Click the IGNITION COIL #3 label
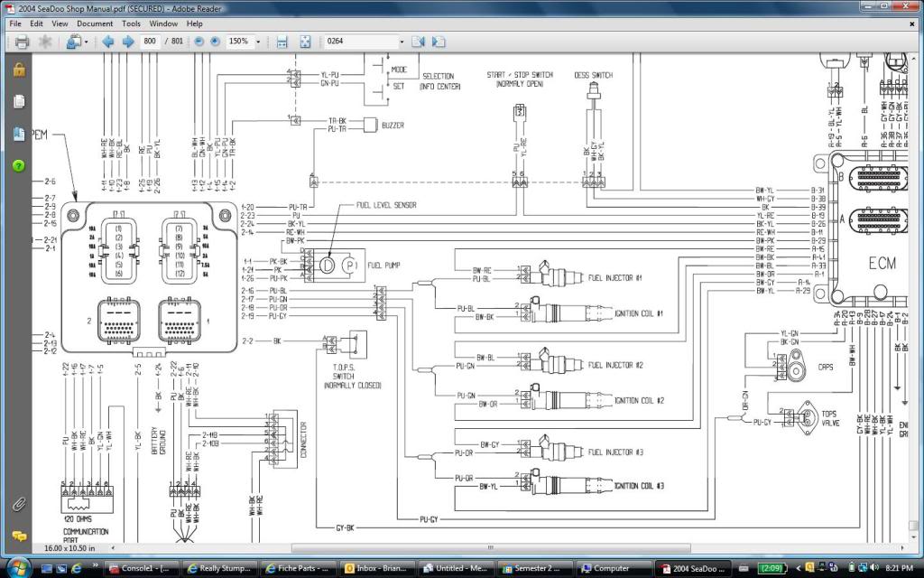Image resolution: width=924 pixels, height=578 pixels. [x=639, y=486]
